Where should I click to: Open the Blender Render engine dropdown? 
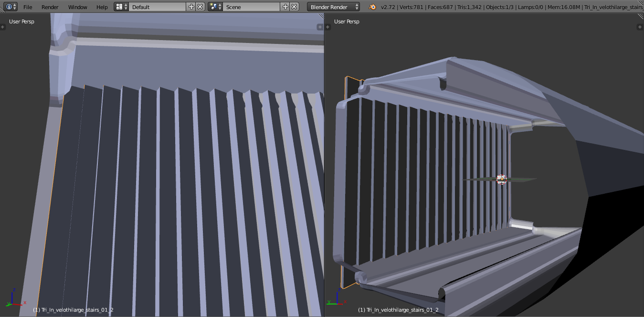tap(334, 7)
